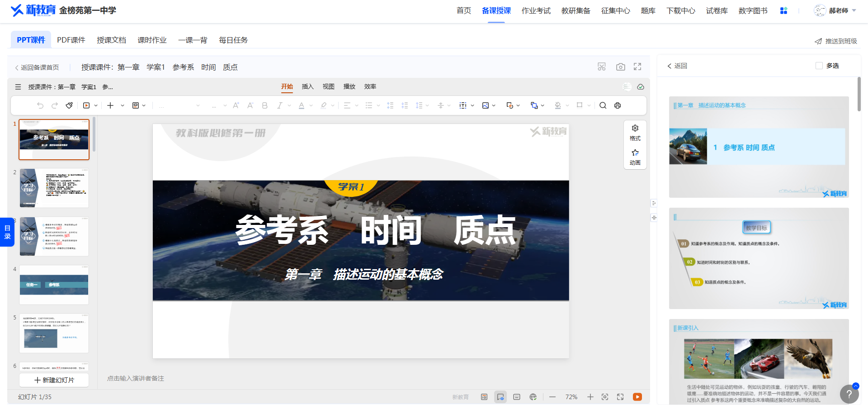
Task: Click the font color A icon
Action: coord(302,105)
